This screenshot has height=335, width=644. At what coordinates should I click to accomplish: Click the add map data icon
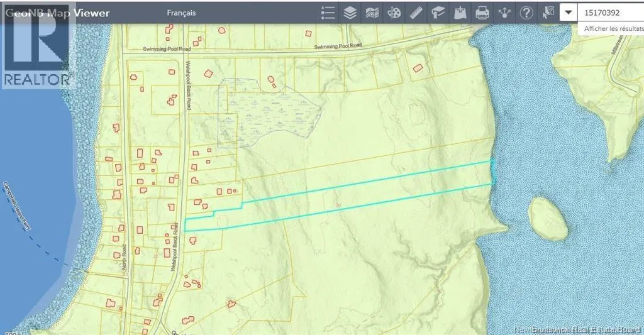(460, 13)
